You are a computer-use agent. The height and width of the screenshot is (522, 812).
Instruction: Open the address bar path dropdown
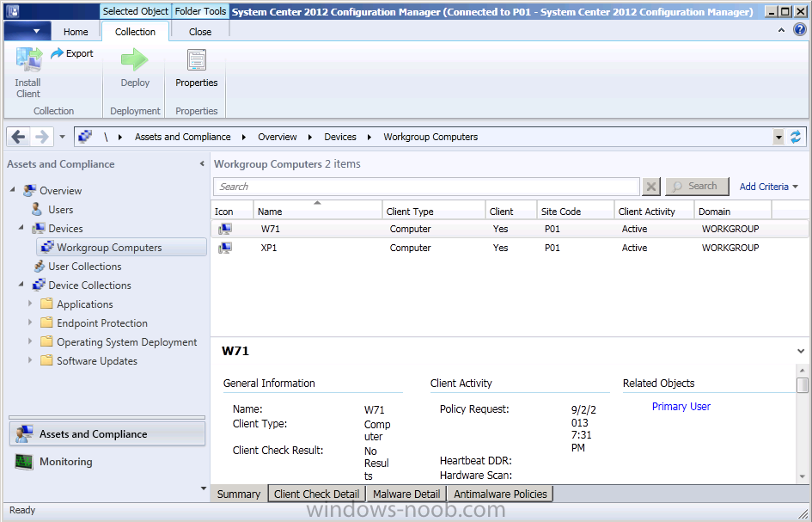778,137
